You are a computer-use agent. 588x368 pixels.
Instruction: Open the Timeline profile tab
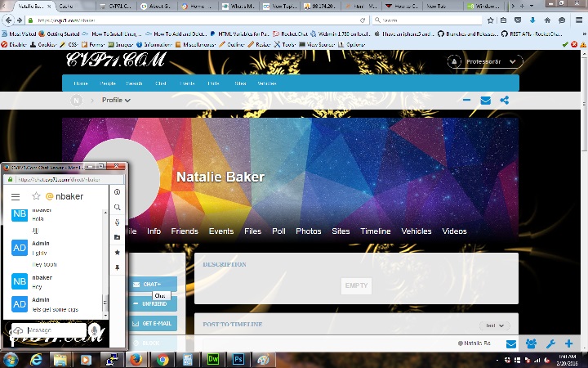376,231
